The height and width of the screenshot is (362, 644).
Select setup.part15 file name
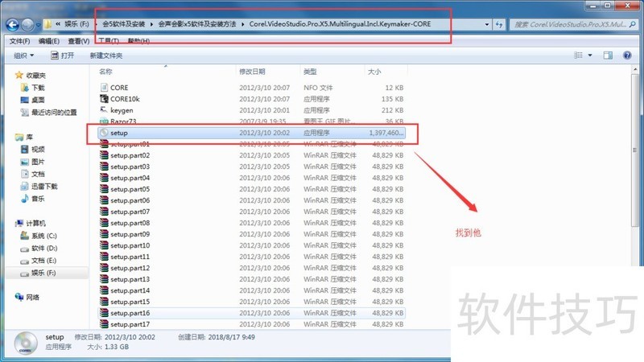[130, 302]
